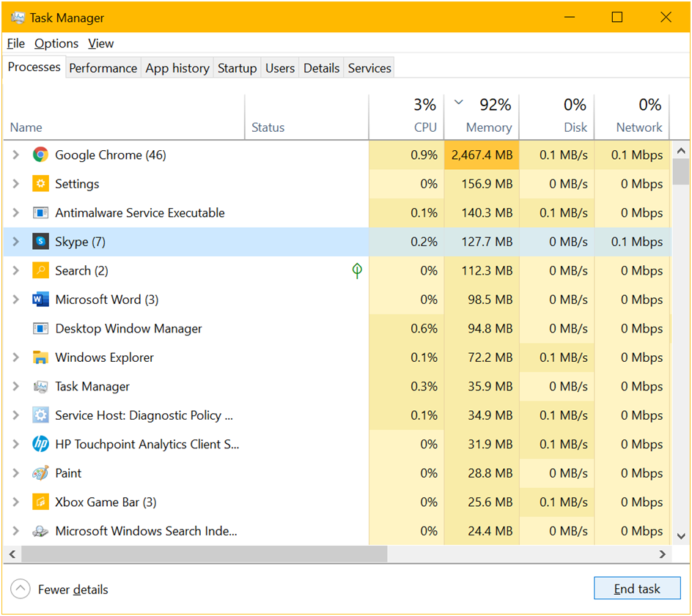Image resolution: width=692 pixels, height=616 pixels.
Task: Click the HP Touchpoint Analytics icon
Action: point(40,444)
